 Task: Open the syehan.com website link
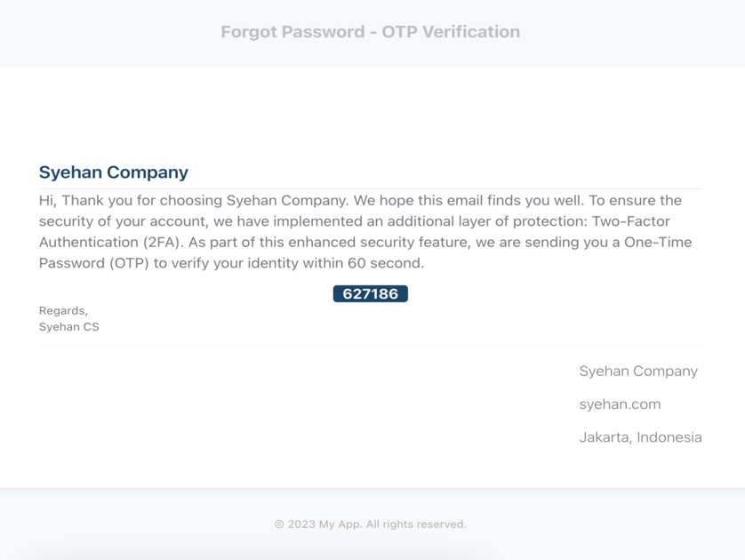[x=620, y=404]
